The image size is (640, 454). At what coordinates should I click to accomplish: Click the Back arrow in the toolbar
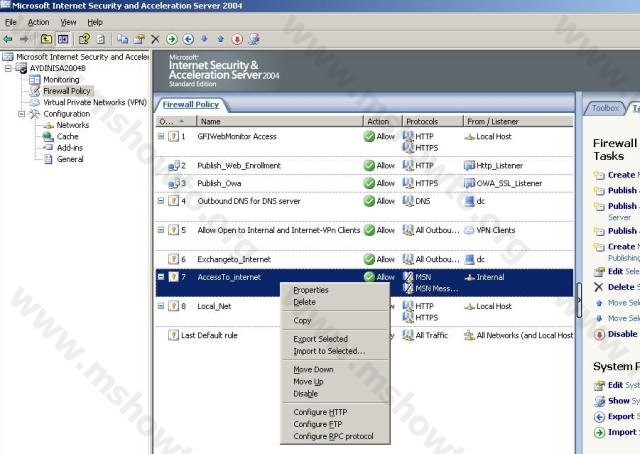(8, 39)
